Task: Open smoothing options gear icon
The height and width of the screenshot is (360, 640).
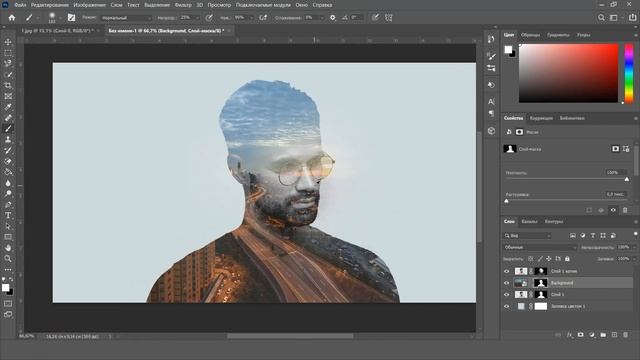Action: click(333, 18)
